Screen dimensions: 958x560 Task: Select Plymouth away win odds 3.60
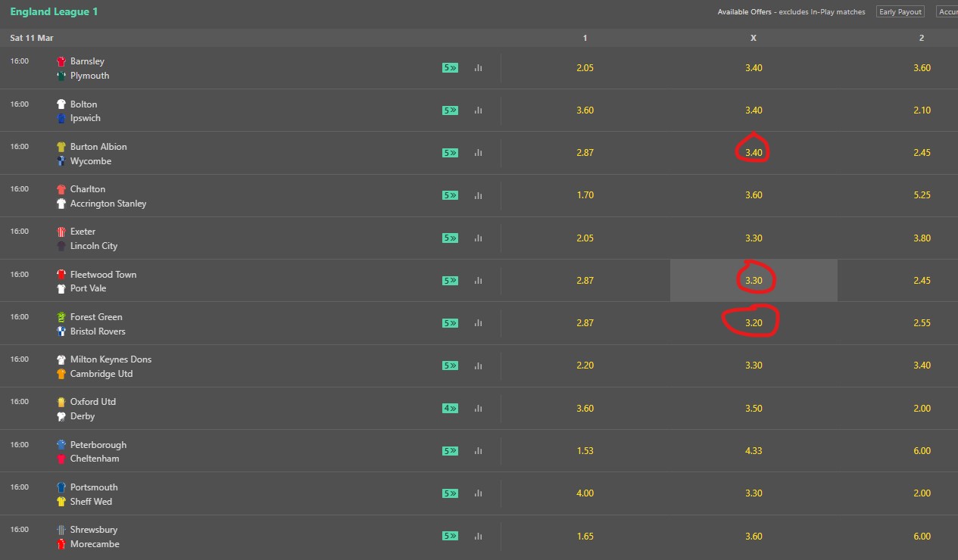point(922,68)
